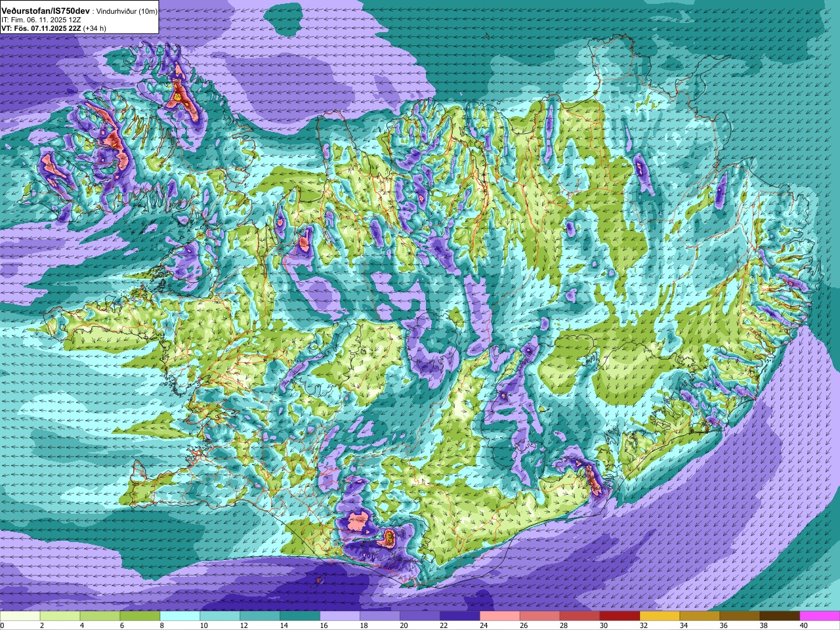Select the light cyan 8–10 legend swatch
The image size is (840, 630).
coord(180,617)
